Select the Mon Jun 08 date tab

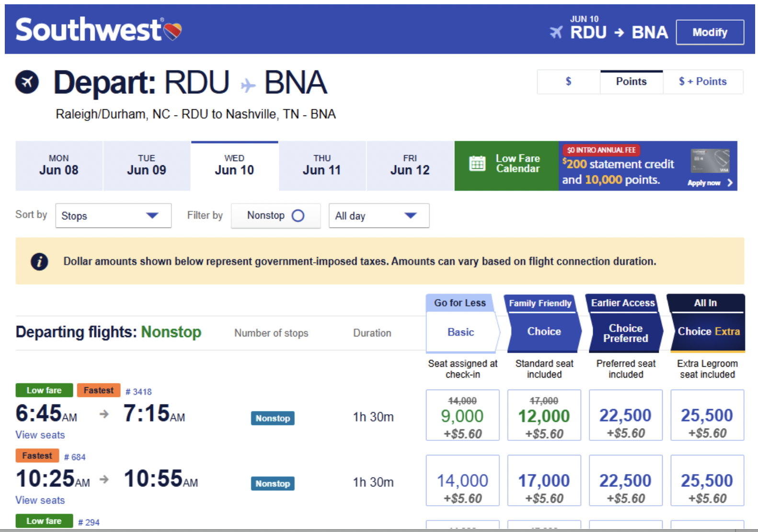59,165
